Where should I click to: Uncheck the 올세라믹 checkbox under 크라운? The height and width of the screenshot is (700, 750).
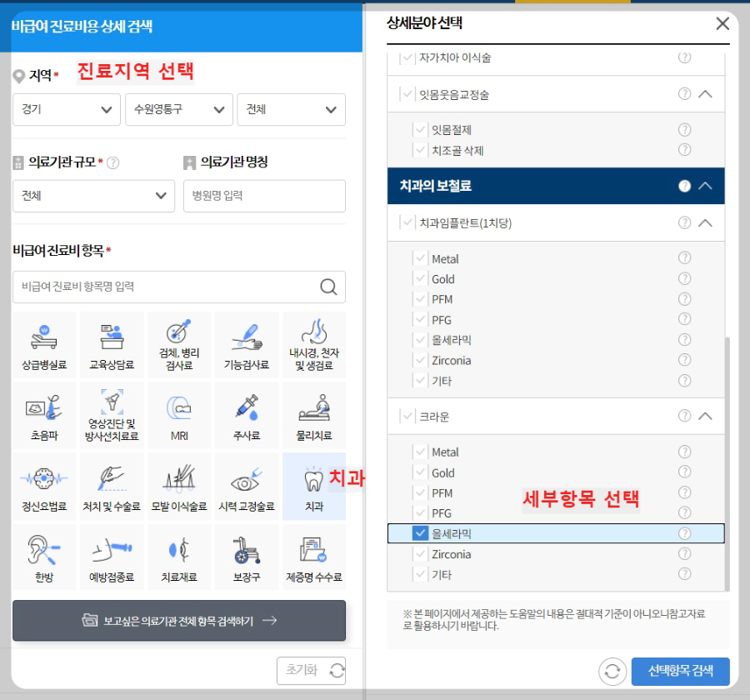(x=420, y=532)
